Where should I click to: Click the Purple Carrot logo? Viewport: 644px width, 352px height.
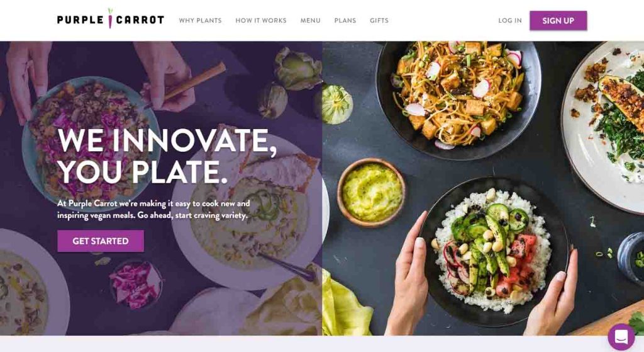[111, 20]
